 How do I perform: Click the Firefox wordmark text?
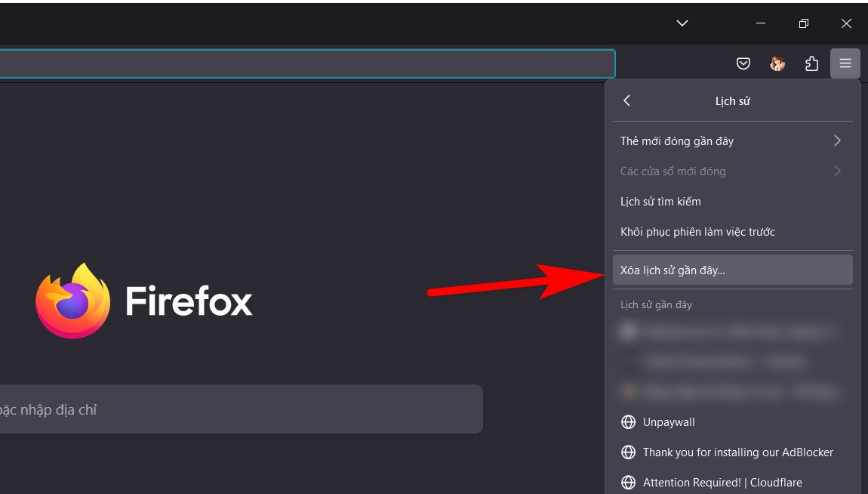pyautogui.click(x=189, y=301)
